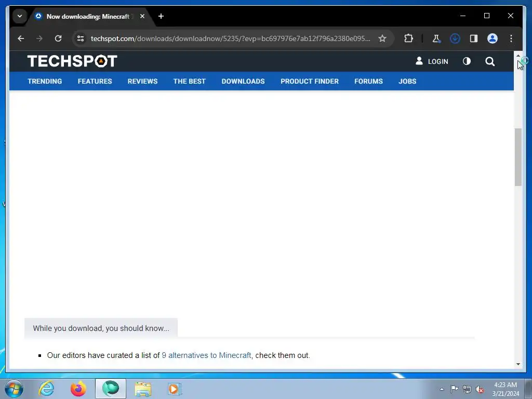532x399 pixels.
Task: Click the scrollbar up arrow
Action: (518, 55)
